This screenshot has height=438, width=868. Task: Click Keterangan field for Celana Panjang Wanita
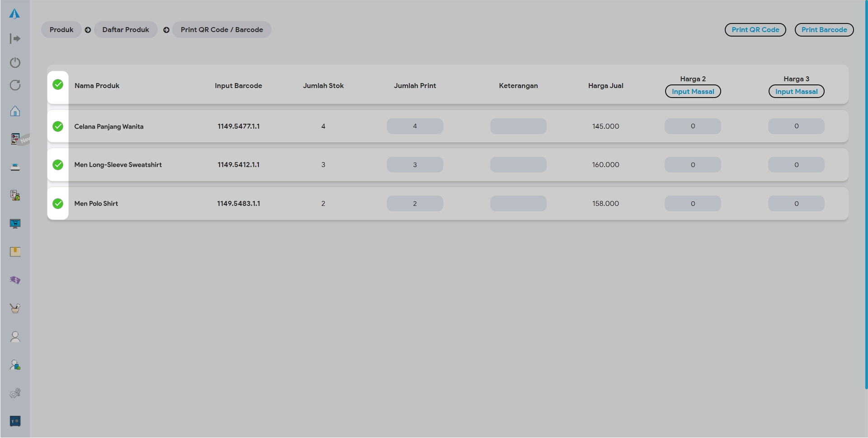tap(518, 126)
